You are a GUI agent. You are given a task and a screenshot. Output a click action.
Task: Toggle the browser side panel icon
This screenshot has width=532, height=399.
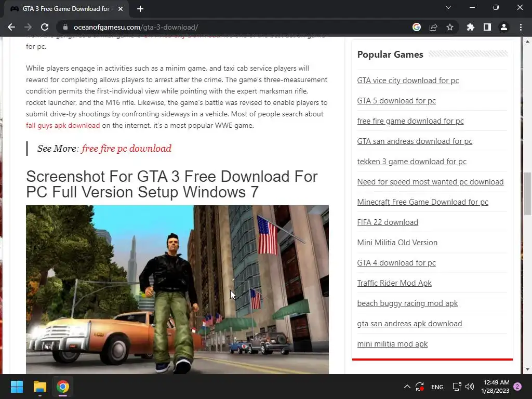[487, 27]
